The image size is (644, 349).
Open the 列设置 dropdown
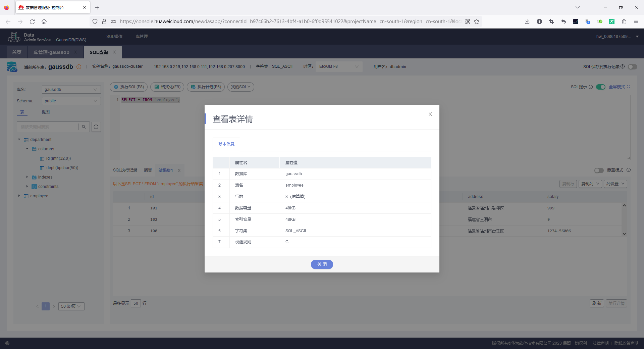[x=615, y=184]
